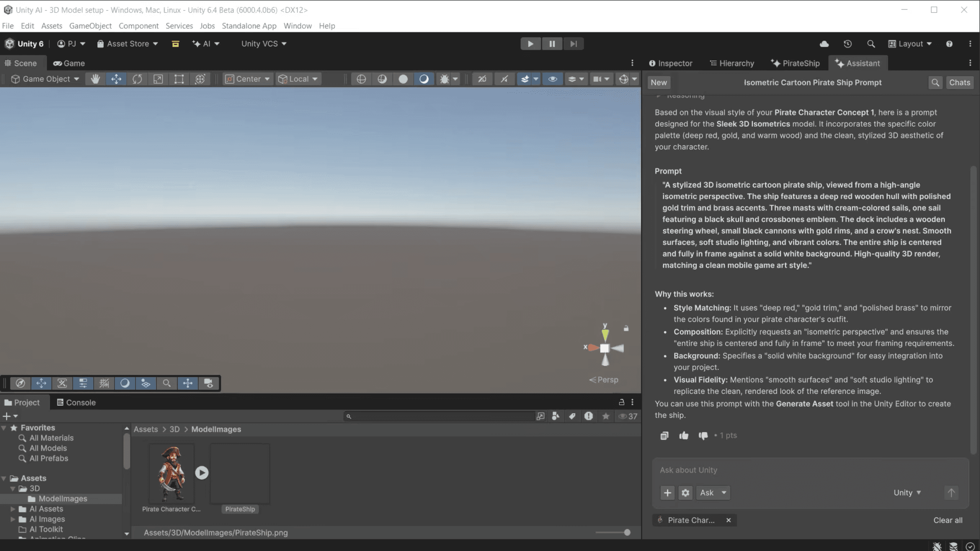Image resolution: width=980 pixels, height=551 pixels.
Task: Select the Pirate Character Concept thumbnail
Action: (x=171, y=474)
